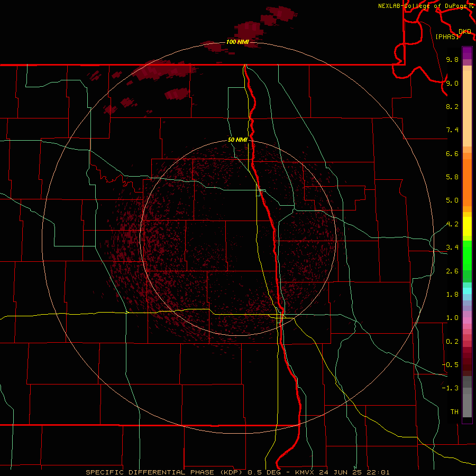Viewport: 476px width, 476px height.
Task: Click the 1.8 value on the color scale
Action: click(x=452, y=295)
